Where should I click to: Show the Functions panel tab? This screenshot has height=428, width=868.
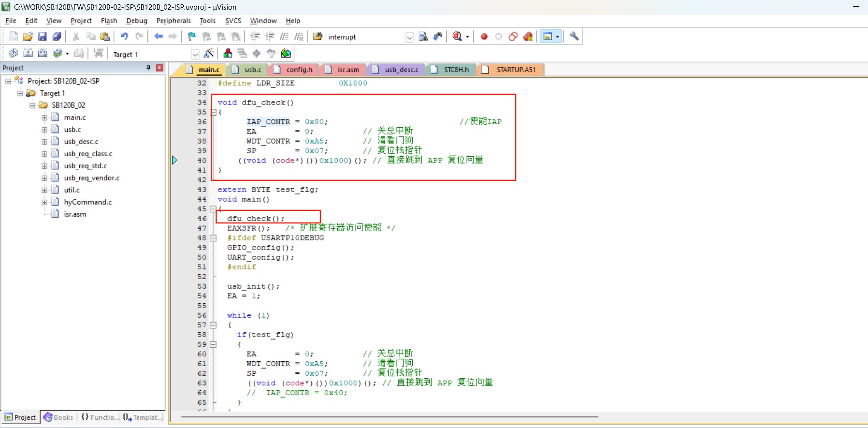pyautogui.click(x=99, y=417)
